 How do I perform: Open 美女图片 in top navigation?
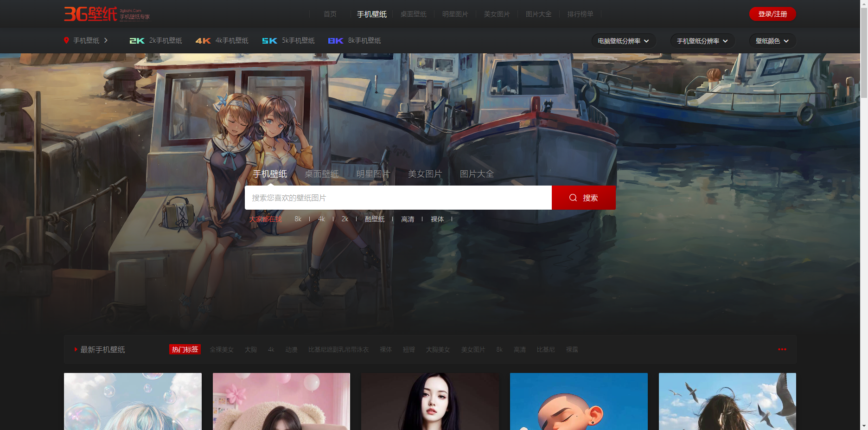(x=497, y=14)
